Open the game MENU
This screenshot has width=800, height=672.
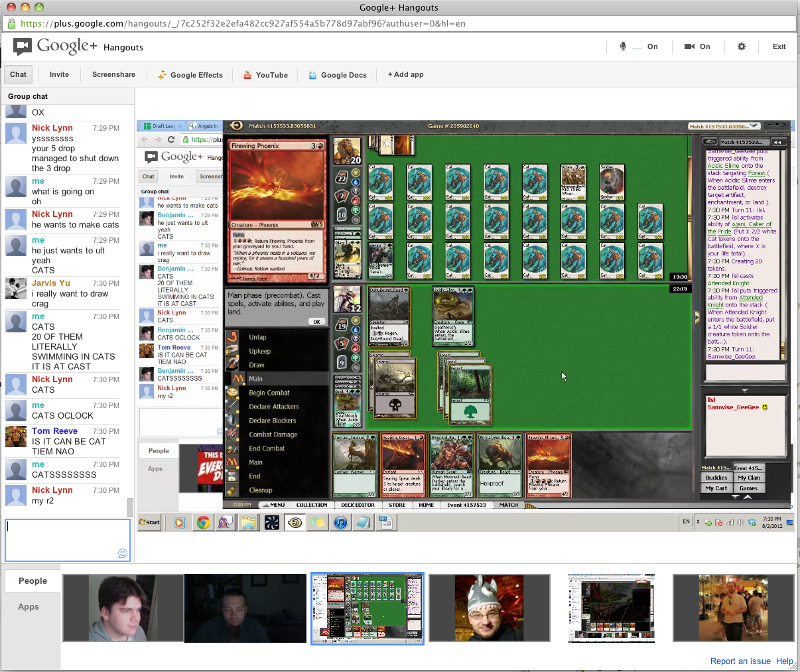click(273, 505)
